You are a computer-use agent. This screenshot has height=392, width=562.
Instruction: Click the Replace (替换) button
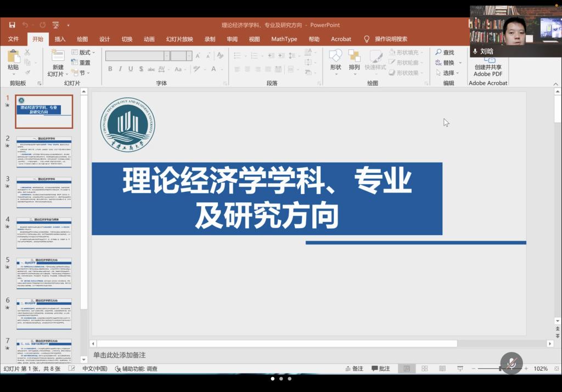448,63
